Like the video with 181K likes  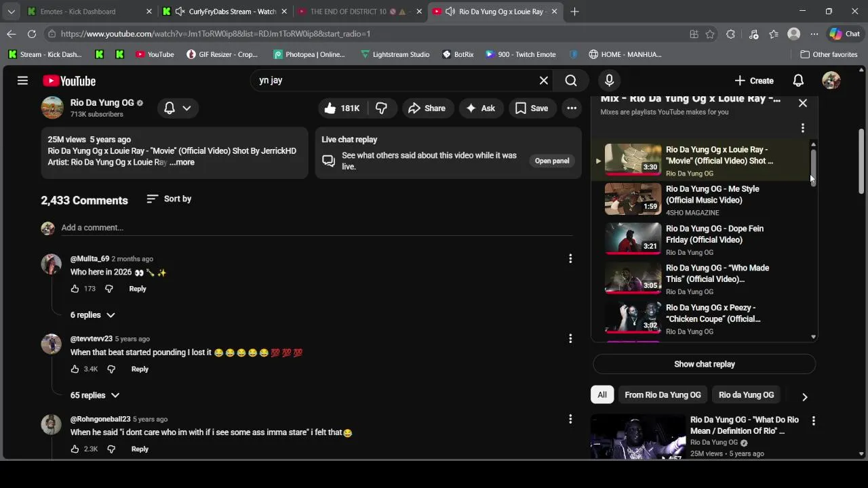pyautogui.click(x=342, y=108)
